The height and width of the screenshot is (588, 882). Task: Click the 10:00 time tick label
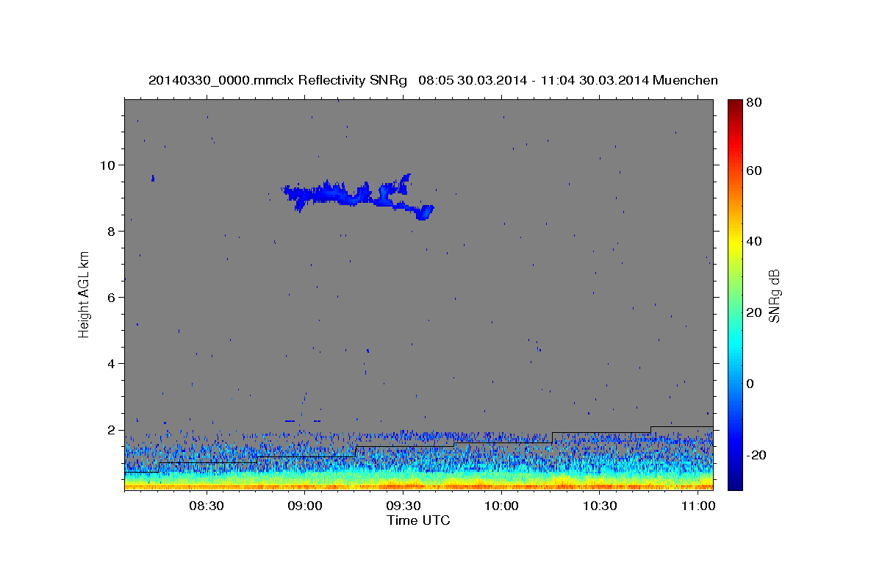(501, 506)
